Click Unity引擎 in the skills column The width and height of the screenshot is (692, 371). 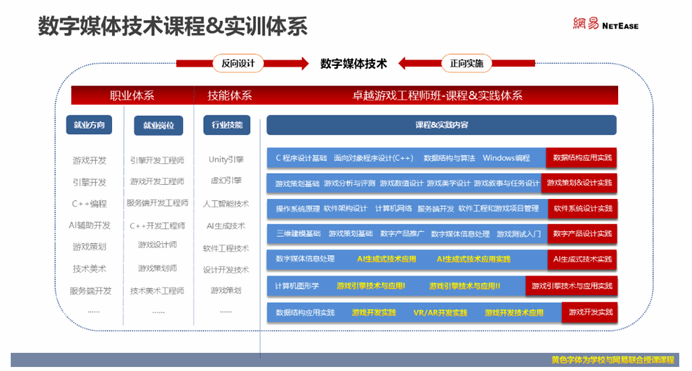226,159
